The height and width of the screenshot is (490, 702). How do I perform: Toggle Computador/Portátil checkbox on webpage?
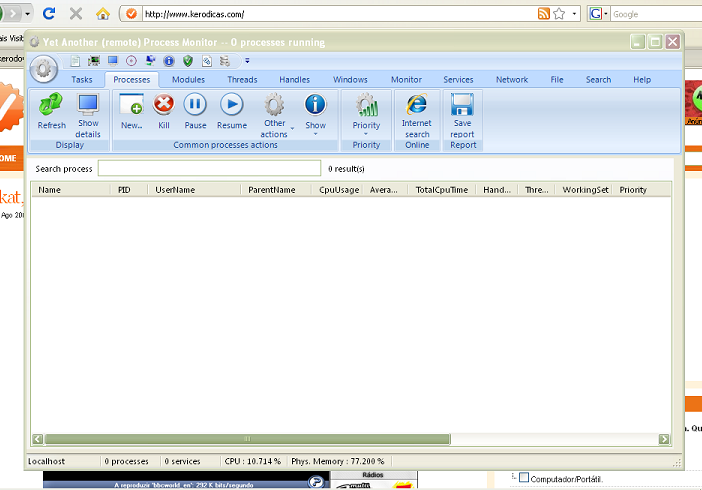pos(524,477)
